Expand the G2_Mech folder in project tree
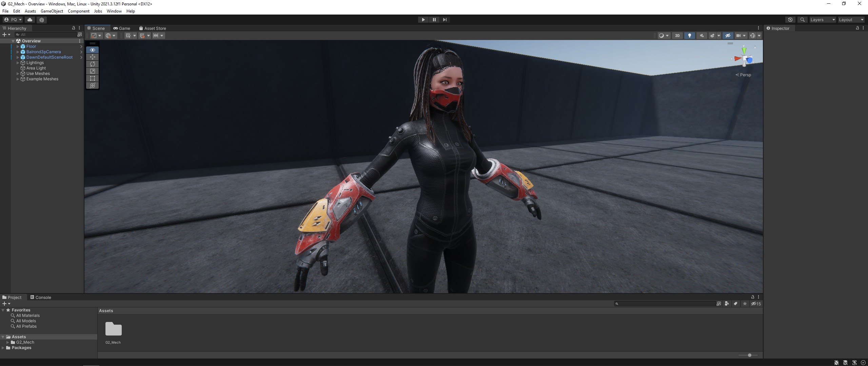This screenshot has height=366, width=868. [x=8, y=342]
